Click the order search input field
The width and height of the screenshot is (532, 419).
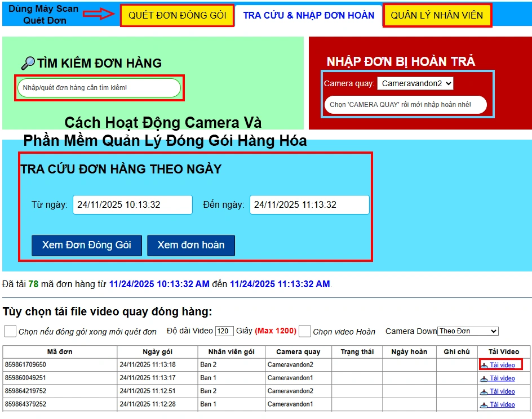99,88
